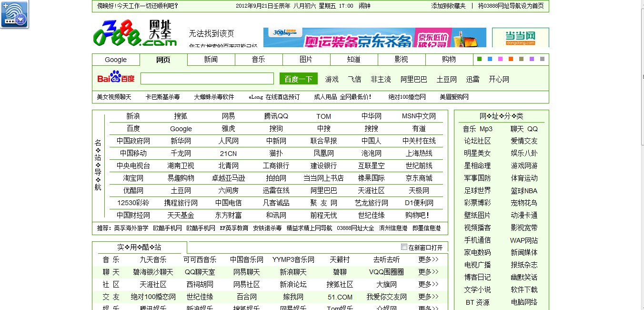Expand 更多>> in the 社区 row
Viewport: 644px width, 310px height.
[428, 285]
